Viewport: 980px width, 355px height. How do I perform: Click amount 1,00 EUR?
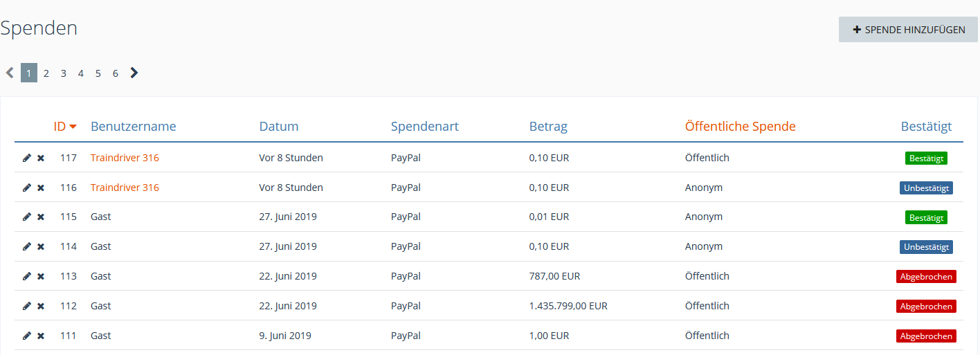(549, 336)
